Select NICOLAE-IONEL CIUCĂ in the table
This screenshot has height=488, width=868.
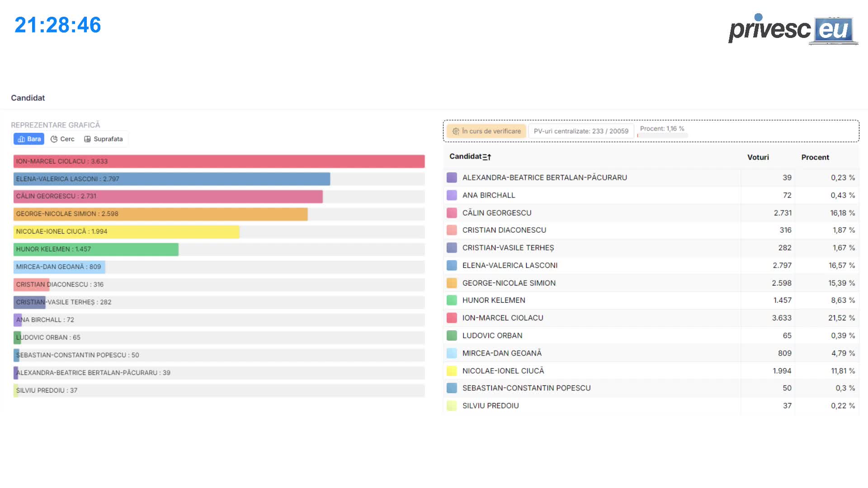click(x=503, y=371)
